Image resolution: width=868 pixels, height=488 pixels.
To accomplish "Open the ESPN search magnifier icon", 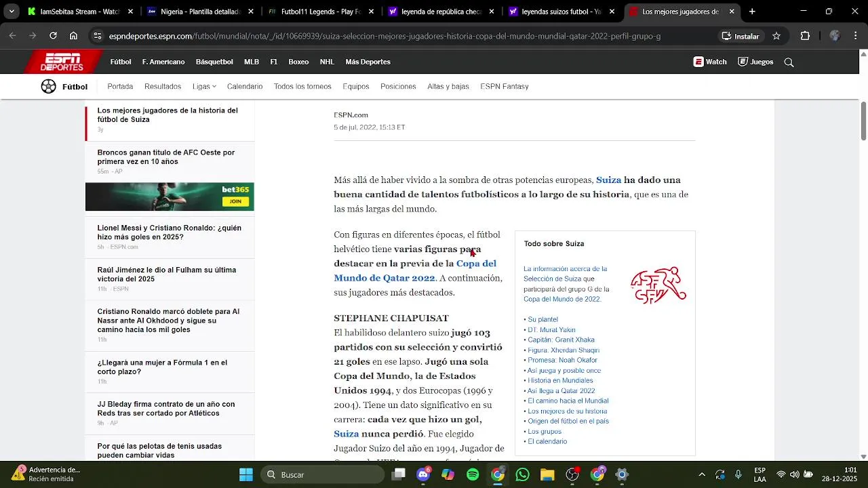I will tap(789, 62).
